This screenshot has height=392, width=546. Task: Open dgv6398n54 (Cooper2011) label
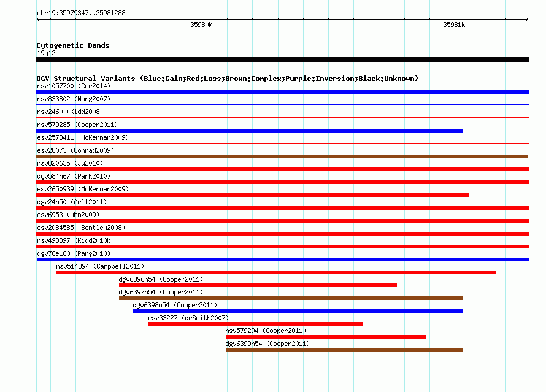coord(175,305)
